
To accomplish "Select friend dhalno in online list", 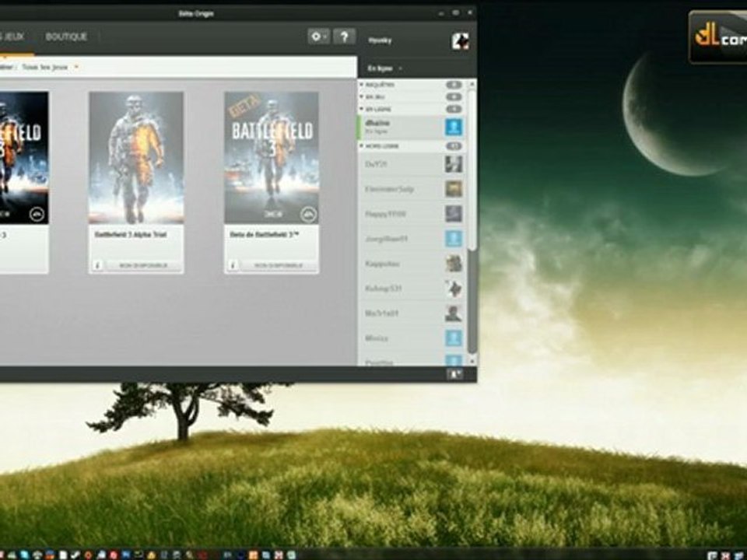I will coord(412,127).
